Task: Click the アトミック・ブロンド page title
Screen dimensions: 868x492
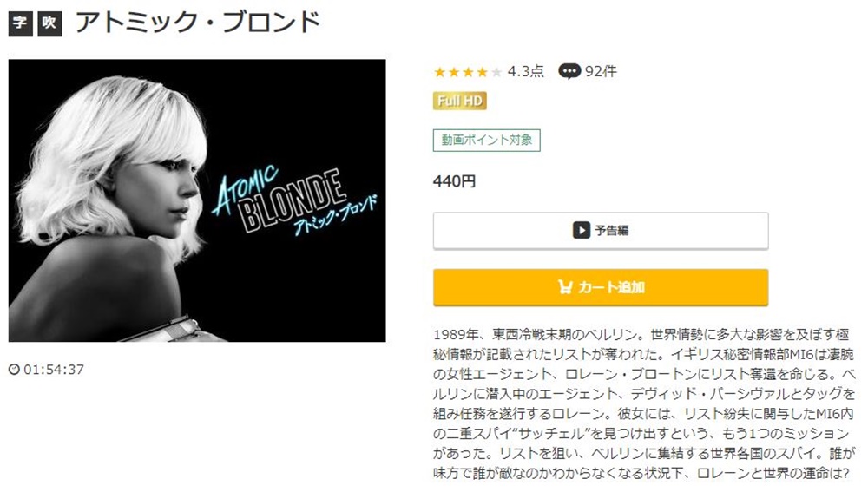Action: tap(198, 23)
